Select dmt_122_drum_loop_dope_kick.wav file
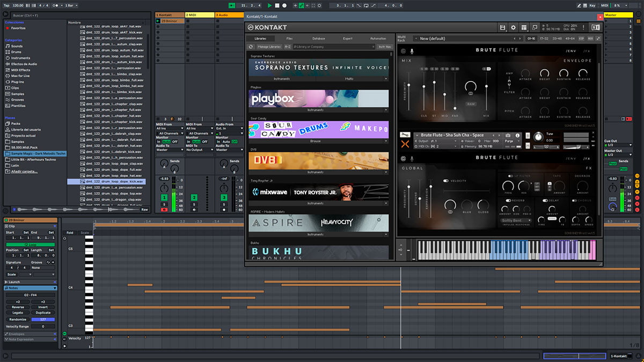Image resolution: width=644 pixels, height=362 pixels. pos(106,181)
